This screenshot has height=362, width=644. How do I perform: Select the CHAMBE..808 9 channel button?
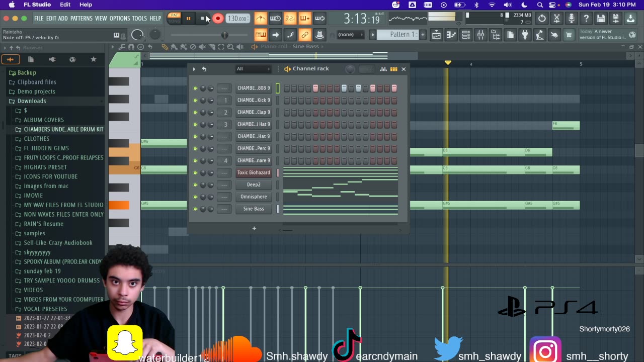click(254, 88)
